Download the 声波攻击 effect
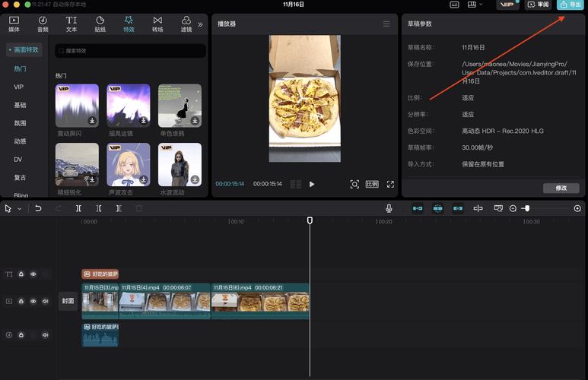Image resolution: width=588 pixels, height=380 pixels. 143,180
